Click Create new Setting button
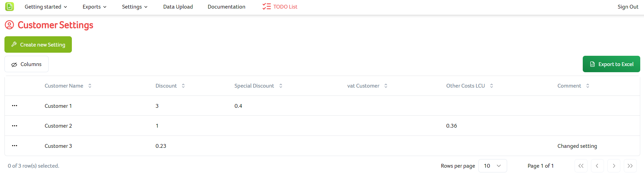The width and height of the screenshot is (644, 181). [38, 44]
